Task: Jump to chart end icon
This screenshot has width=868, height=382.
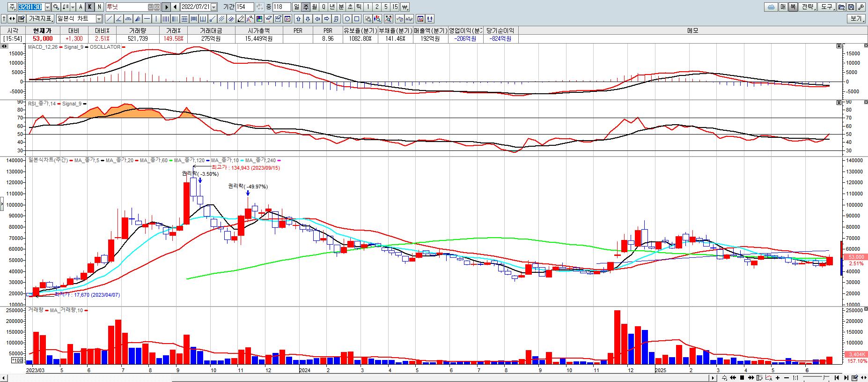Action: (x=846, y=378)
